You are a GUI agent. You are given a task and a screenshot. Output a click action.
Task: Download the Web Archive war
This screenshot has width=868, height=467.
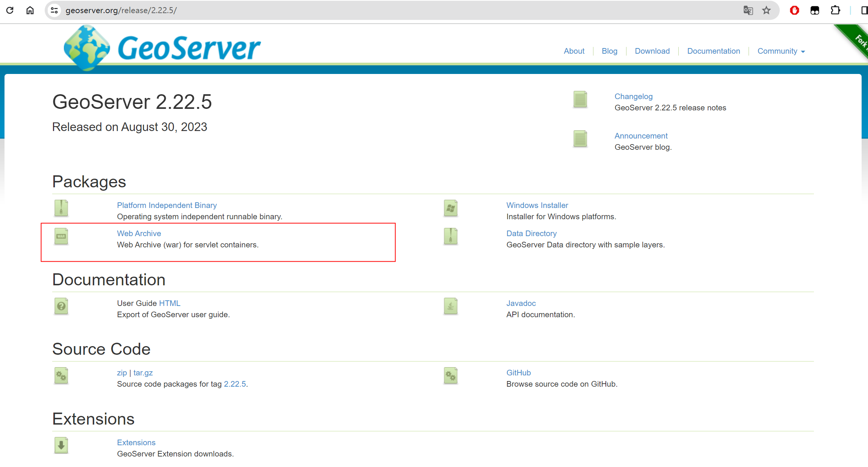139,234
